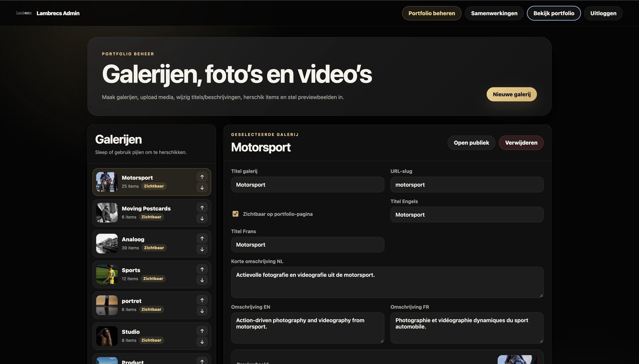Move portret gallery up

point(202,300)
